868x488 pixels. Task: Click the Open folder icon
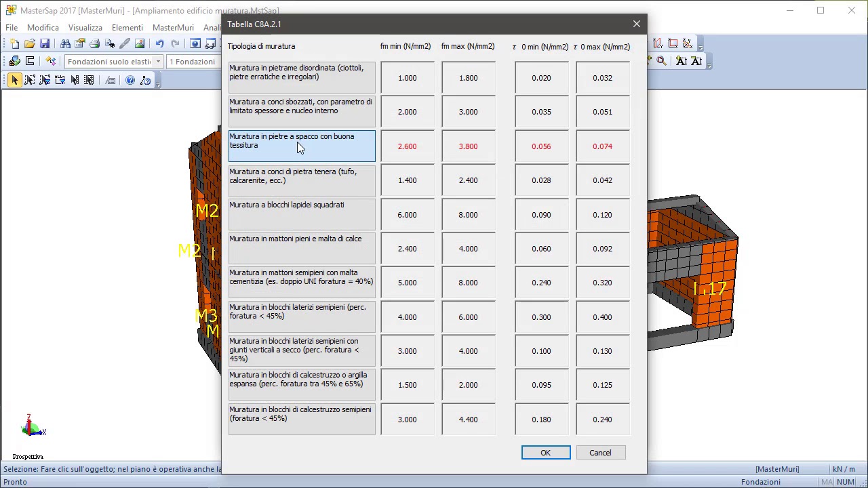30,43
